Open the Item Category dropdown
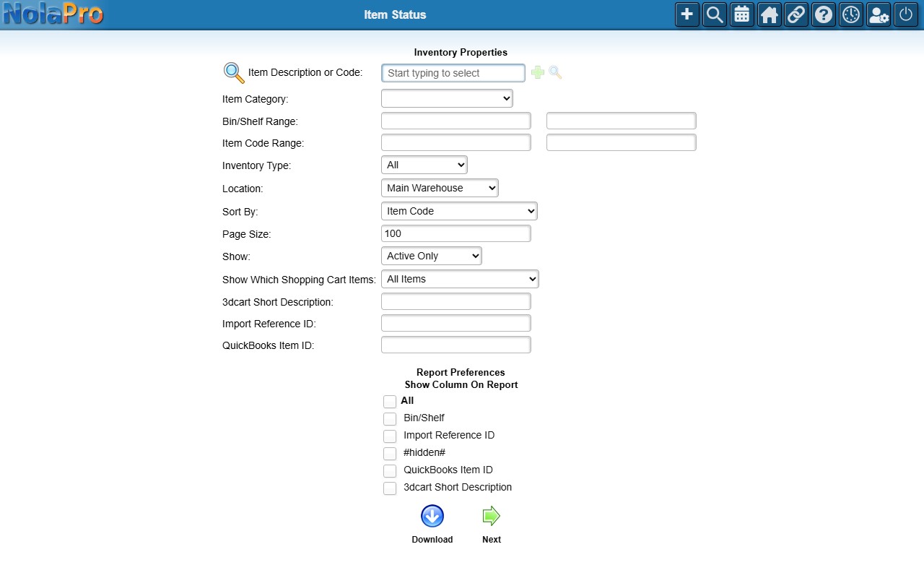The height and width of the screenshot is (578, 924). (x=447, y=98)
